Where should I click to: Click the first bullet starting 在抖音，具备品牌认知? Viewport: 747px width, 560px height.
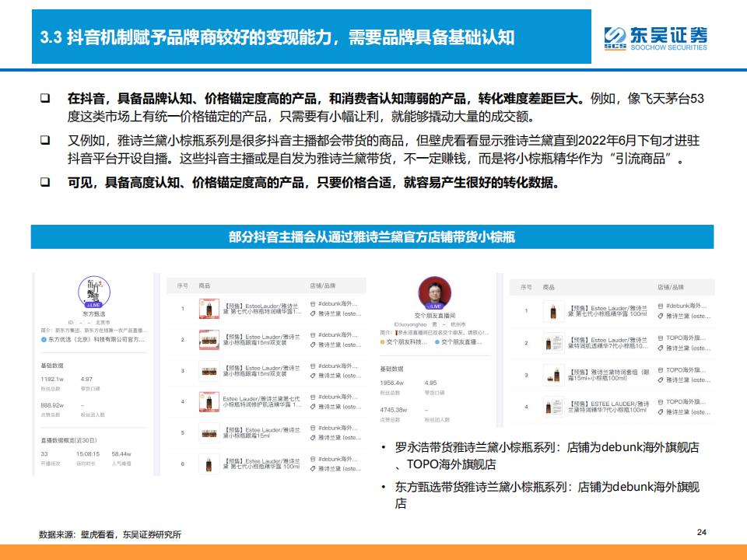[385, 107]
